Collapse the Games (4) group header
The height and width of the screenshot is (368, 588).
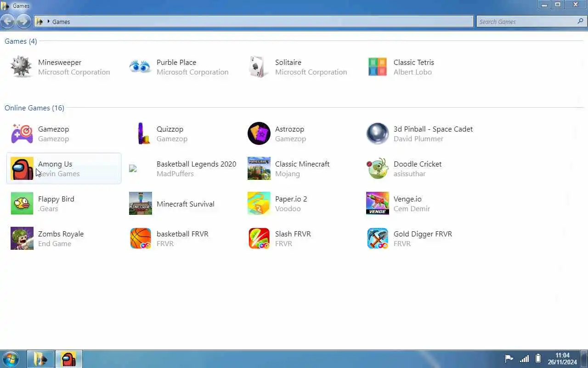coord(21,41)
